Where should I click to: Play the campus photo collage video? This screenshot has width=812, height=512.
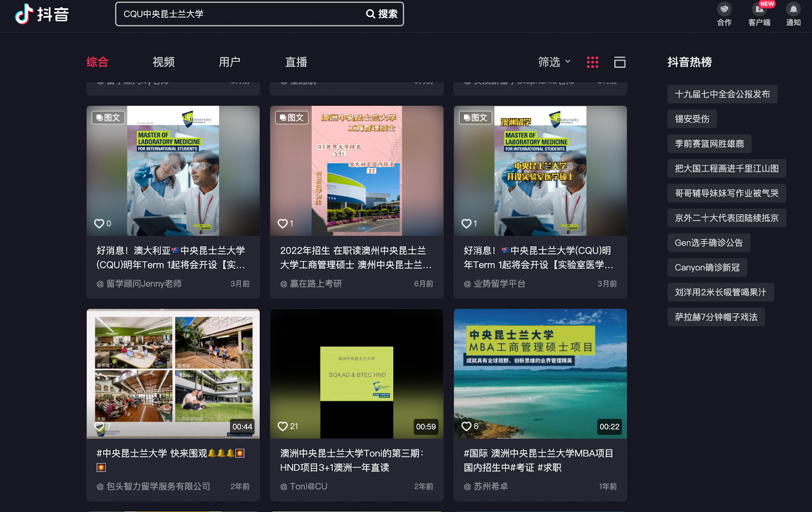tap(173, 373)
